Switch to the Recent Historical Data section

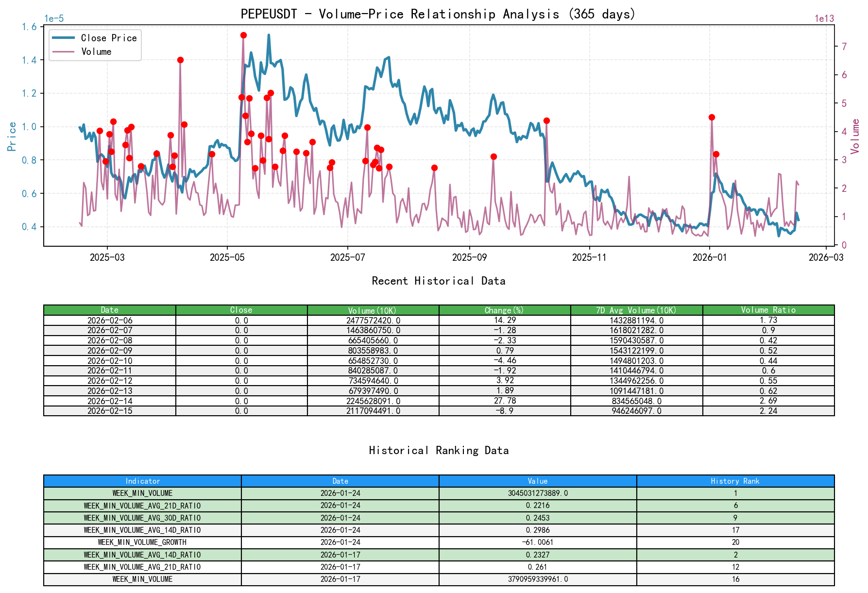point(438,281)
